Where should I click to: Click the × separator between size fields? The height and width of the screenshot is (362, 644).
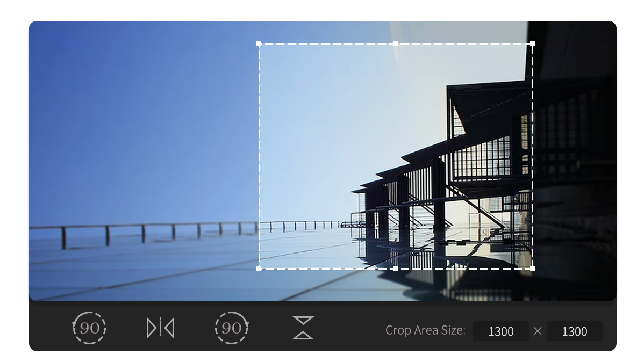[x=538, y=331]
